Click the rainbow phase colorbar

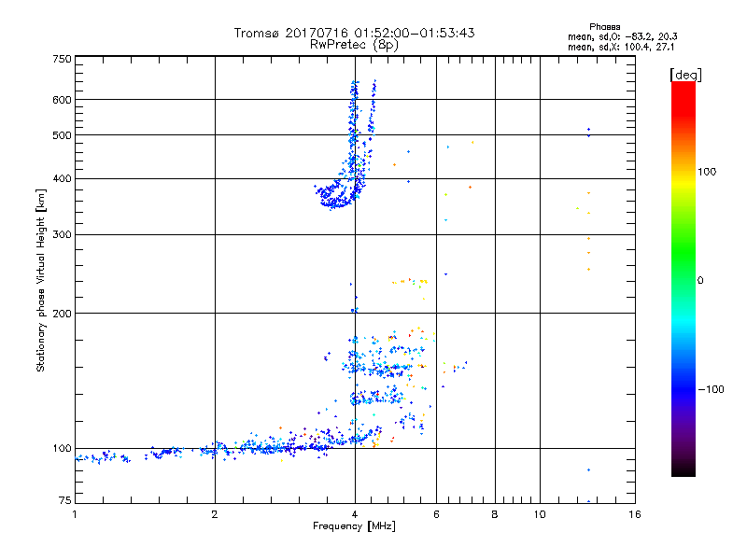(x=684, y=278)
